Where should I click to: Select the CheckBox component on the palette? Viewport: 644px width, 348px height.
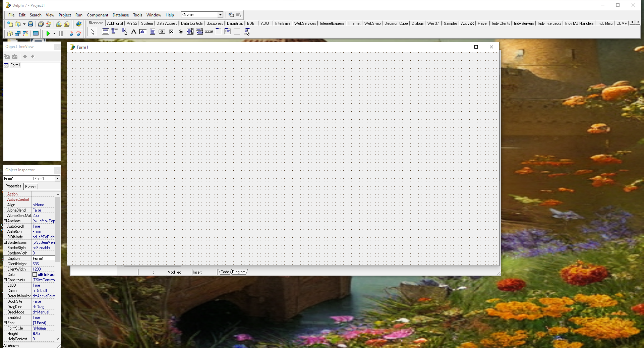(171, 32)
